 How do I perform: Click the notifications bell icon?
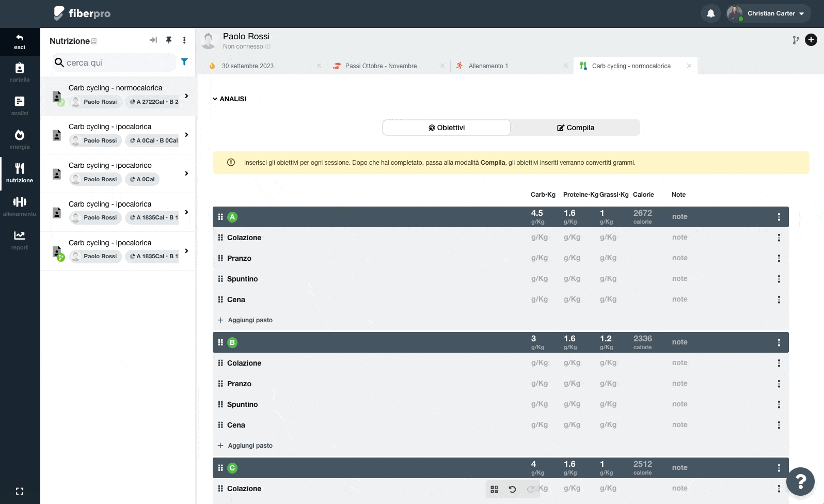[x=711, y=13]
